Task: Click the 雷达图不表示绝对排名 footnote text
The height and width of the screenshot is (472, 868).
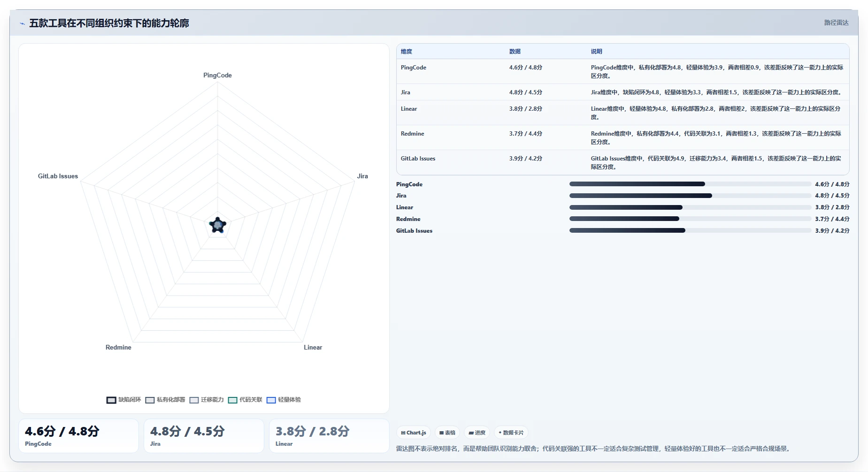Action: tap(594, 449)
